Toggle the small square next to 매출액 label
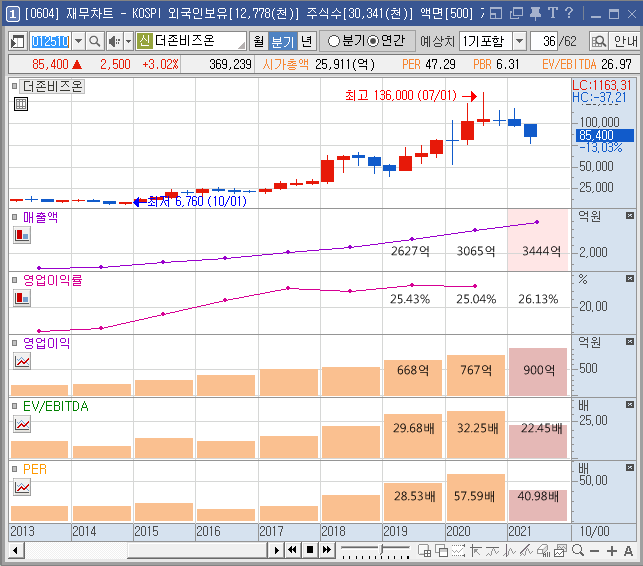 [x=15, y=217]
